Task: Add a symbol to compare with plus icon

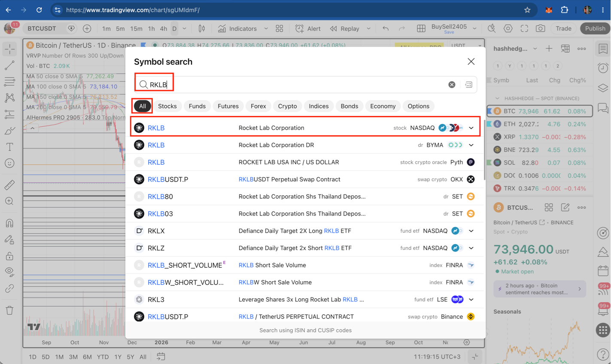Action: (x=87, y=29)
